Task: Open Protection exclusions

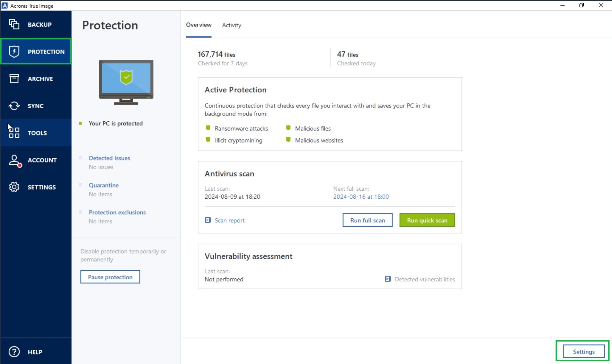Action: click(117, 212)
